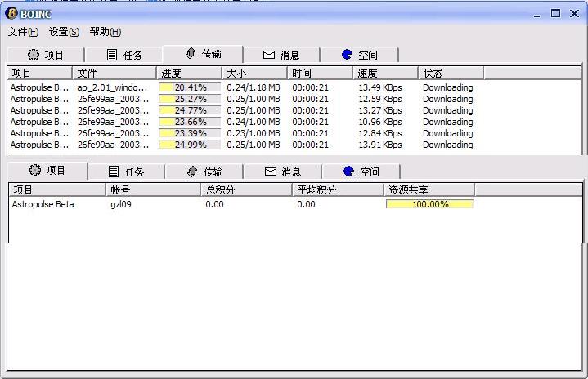Sort transfers by the 时间 column header

[321, 73]
